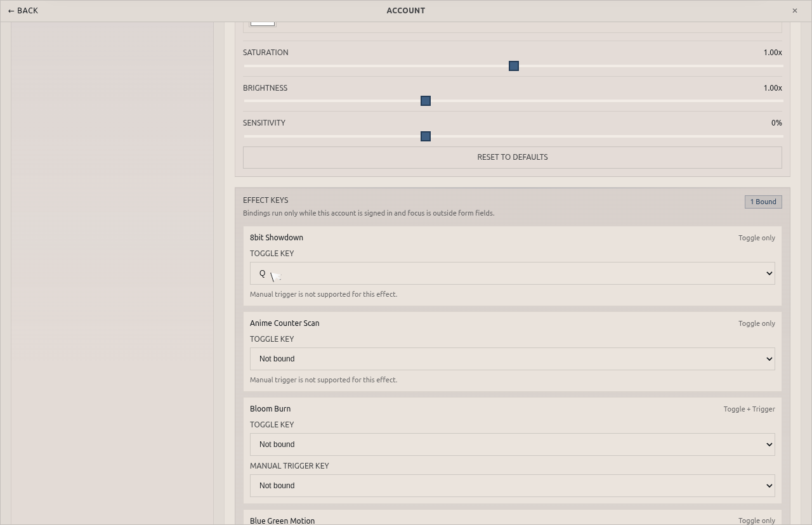This screenshot has width=812, height=525.
Task: Toggle the small checkbox above Saturation
Action: click(x=263, y=22)
